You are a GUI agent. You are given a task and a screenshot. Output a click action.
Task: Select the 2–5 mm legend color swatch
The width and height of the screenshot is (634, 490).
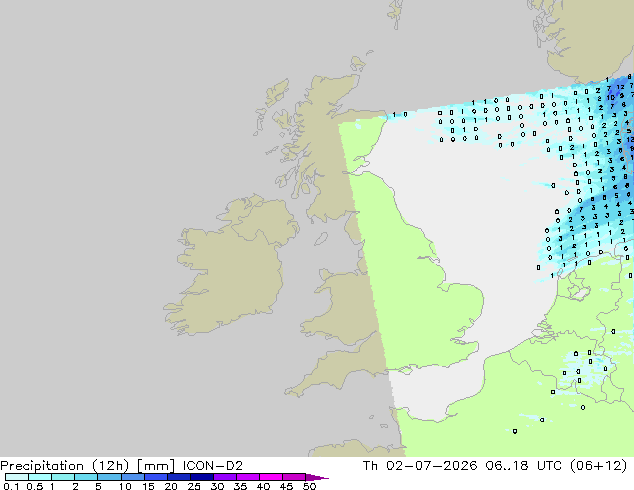[x=86, y=477]
